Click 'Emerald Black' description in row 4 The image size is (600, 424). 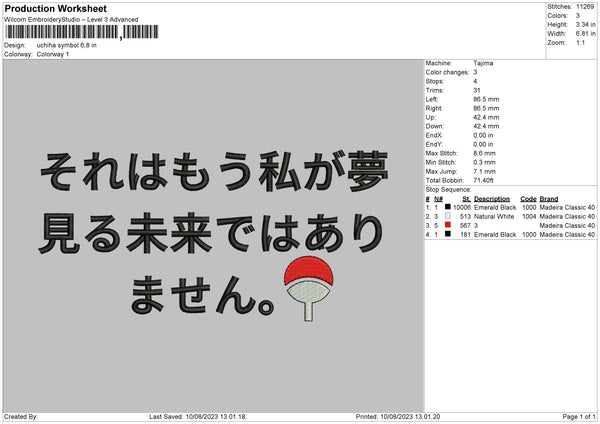495,235
